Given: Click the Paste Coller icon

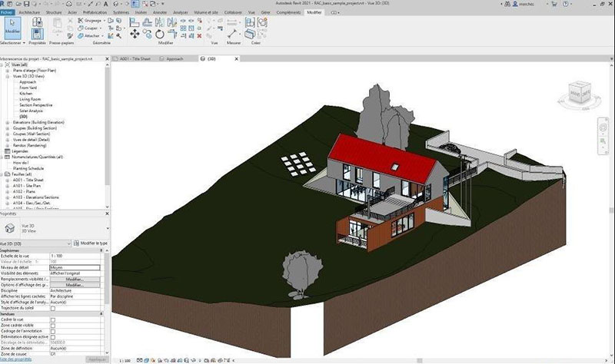Looking at the screenshot, I should [x=57, y=25].
